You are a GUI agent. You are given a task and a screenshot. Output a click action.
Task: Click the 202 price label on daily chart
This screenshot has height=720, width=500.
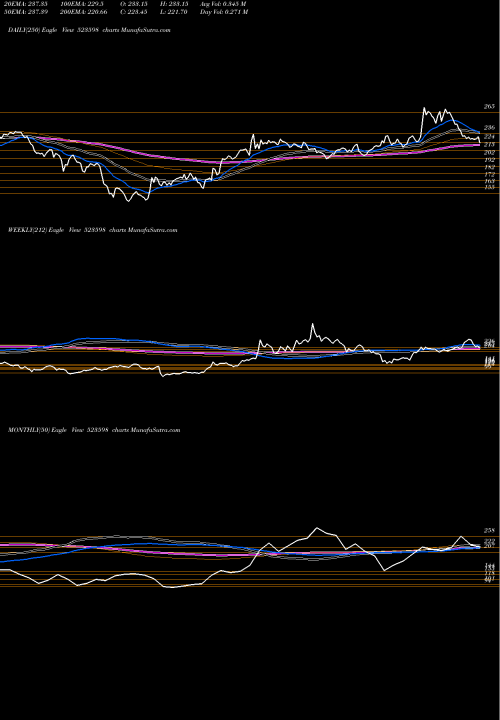(x=489, y=152)
